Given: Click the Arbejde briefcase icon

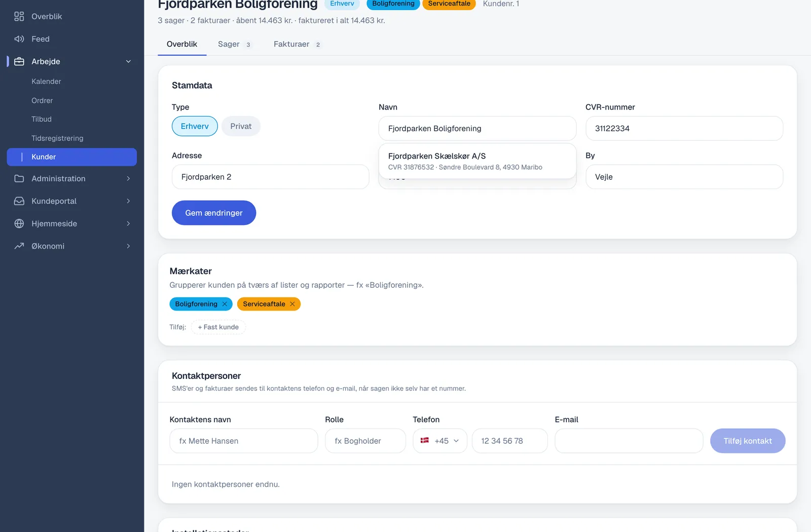Looking at the screenshot, I should (19, 61).
